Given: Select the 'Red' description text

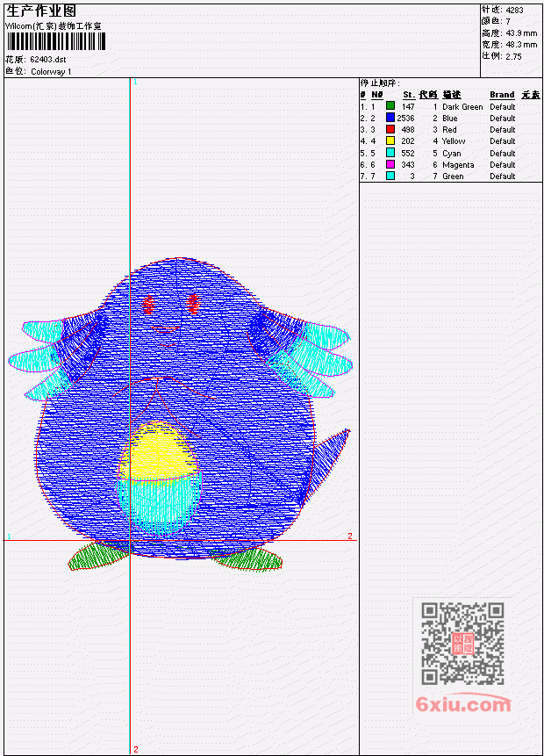Looking at the screenshot, I should [x=449, y=130].
